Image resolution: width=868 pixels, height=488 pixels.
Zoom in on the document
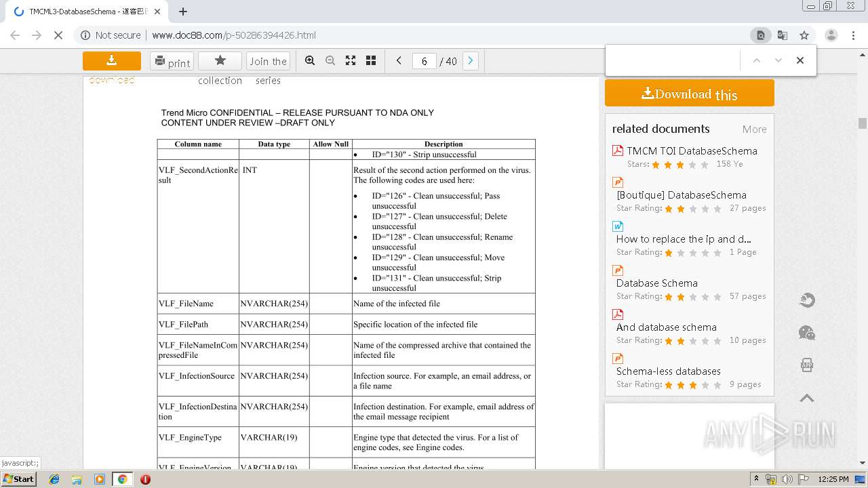pos(310,61)
